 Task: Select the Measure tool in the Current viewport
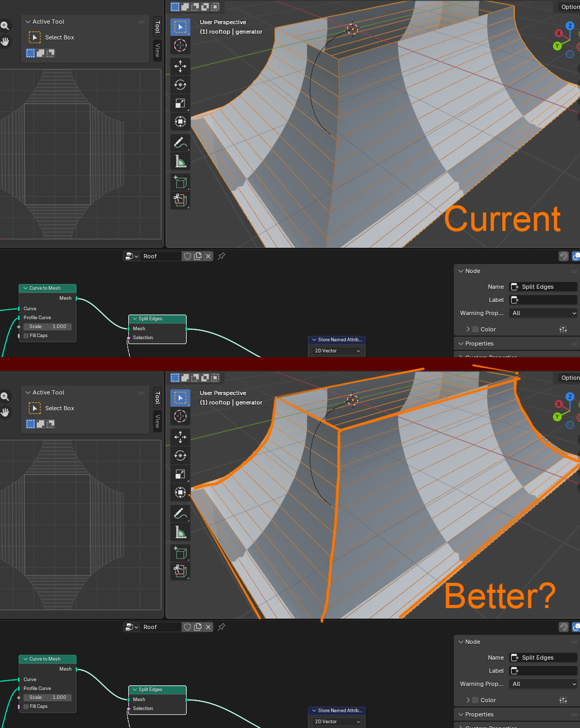[180, 161]
